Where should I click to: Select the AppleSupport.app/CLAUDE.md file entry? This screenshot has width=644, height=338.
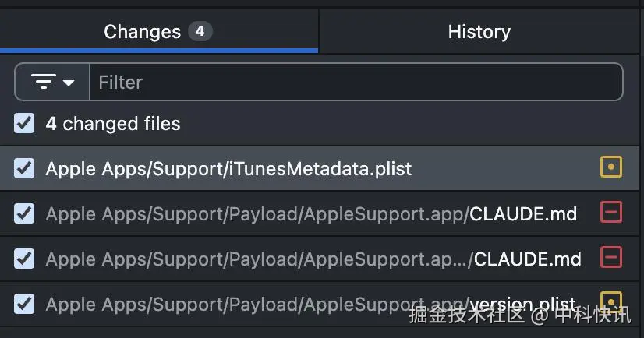320,213
